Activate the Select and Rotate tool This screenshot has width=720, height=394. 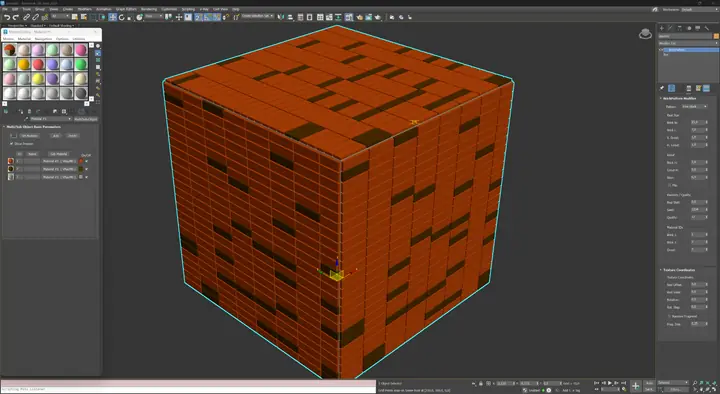(121, 17)
